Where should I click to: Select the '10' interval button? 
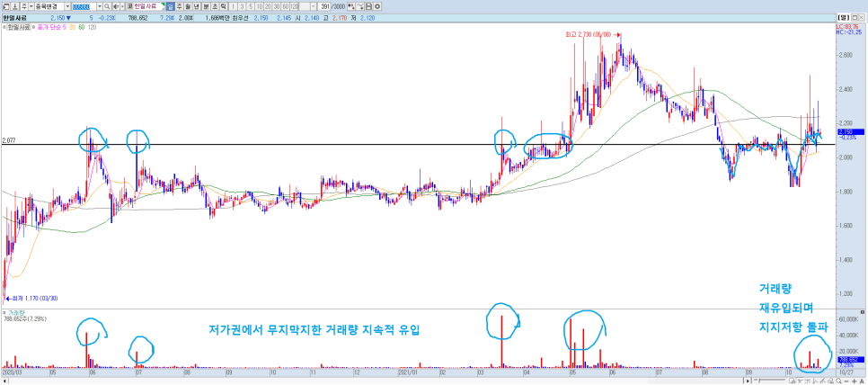[260, 6]
